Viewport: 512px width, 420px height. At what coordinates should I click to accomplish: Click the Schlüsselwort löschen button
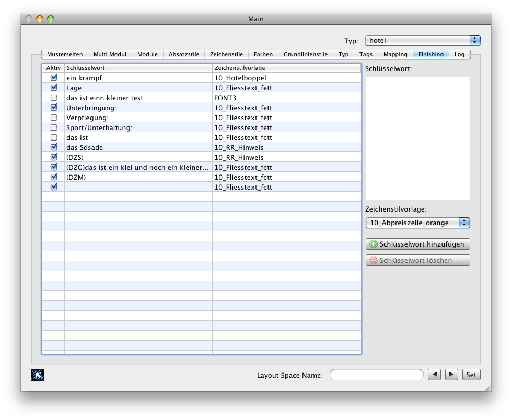417,260
